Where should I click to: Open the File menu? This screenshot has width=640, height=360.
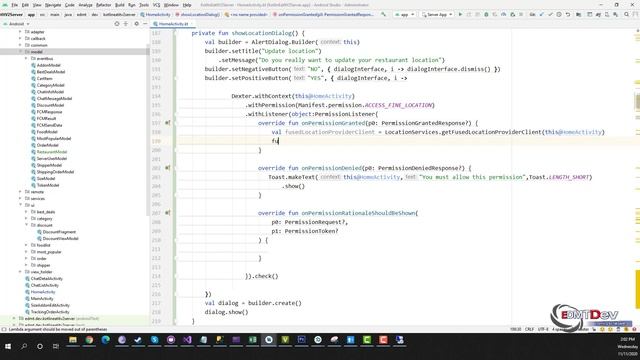pyautogui.click(x=15, y=5)
